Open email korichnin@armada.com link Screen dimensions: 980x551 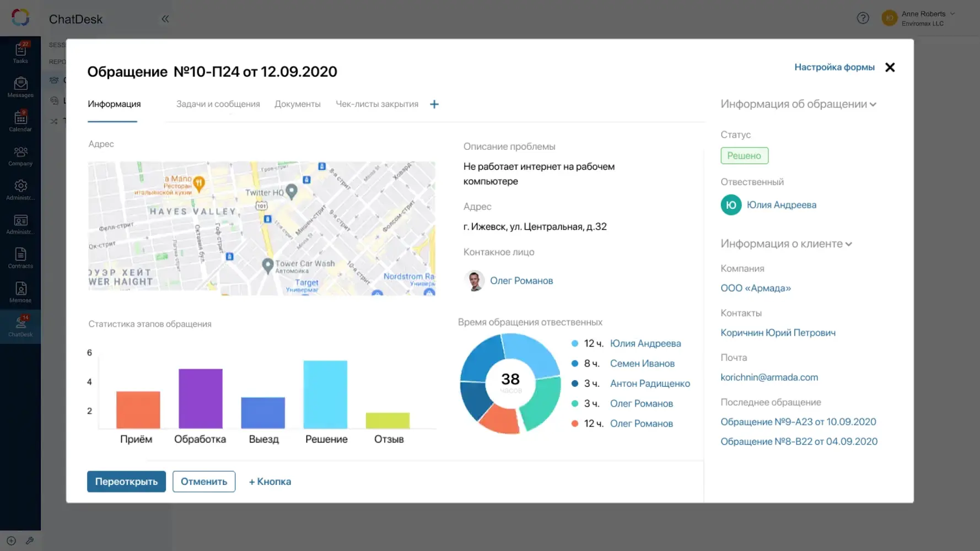tap(769, 377)
